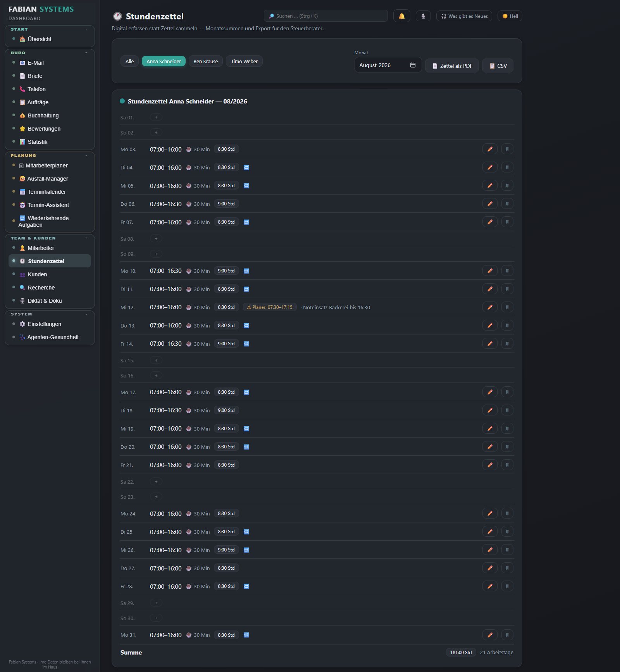Select Timo Weber filter tab
620x672 pixels.
click(244, 61)
